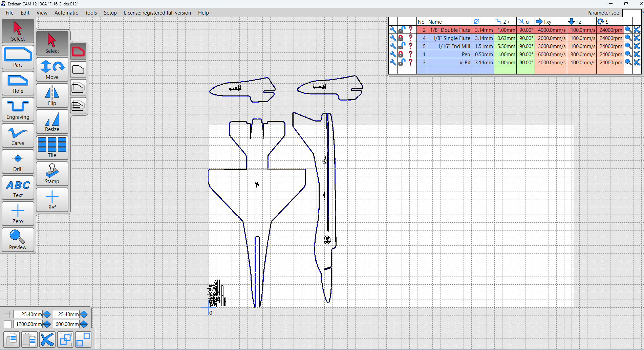Click the Resize tool

click(52, 122)
